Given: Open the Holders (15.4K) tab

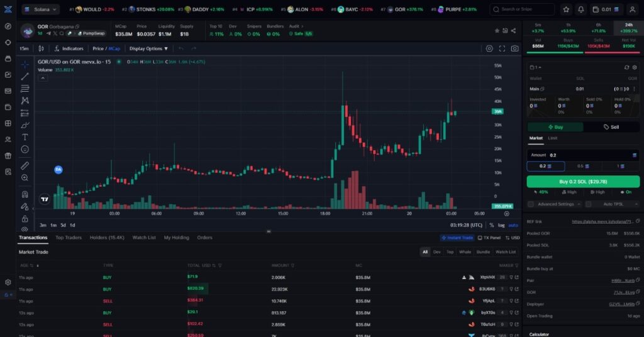Looking at the screenshot, I should 107,238.
